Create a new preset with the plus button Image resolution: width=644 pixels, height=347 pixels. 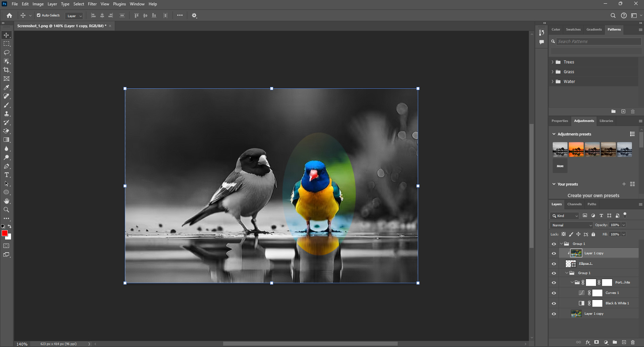[624, 184]
